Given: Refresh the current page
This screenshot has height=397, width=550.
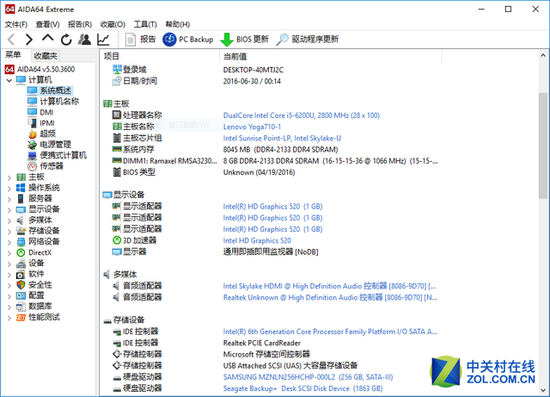Looking at the screenshot, I should [66, 39].
